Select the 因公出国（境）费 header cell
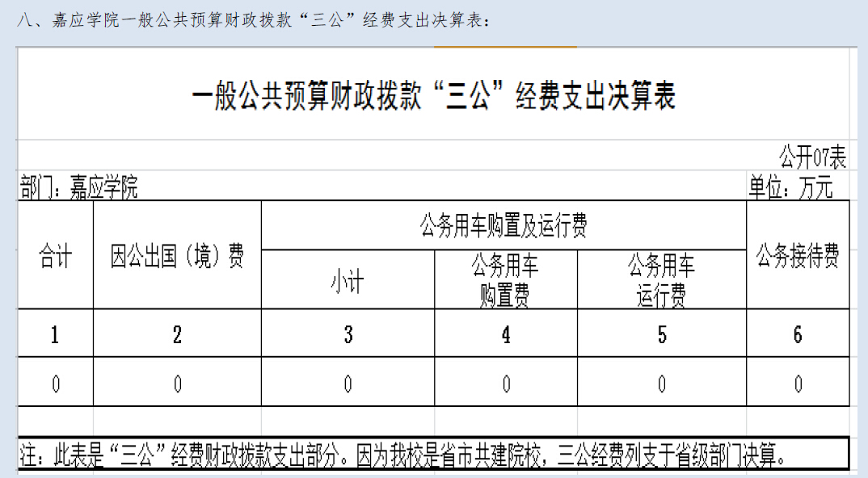The width and height of the screenshot is (868, 478). pos(177,255)
